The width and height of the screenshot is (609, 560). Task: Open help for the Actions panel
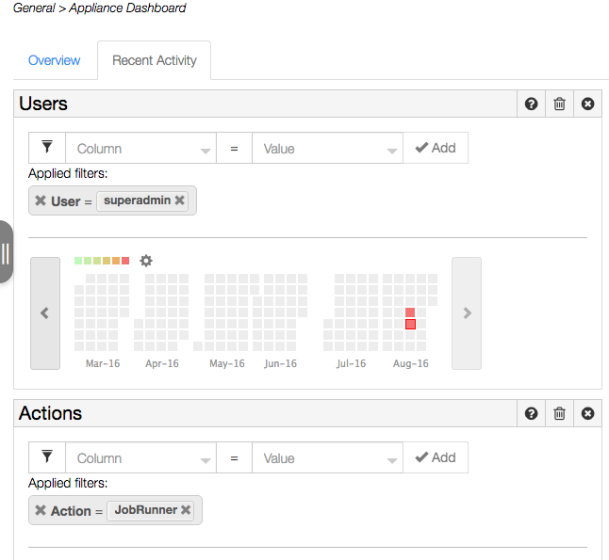click(531, 413)
